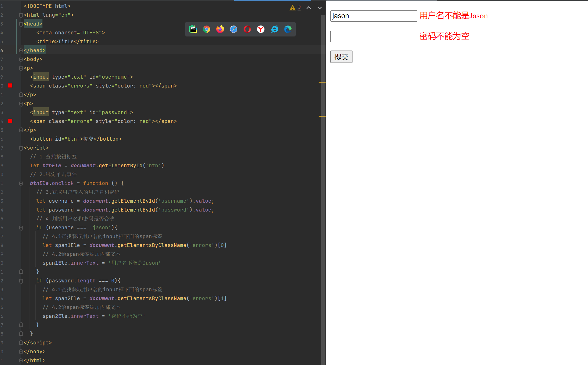
Task: Collapse the script tag fold marker
Action: (21, 148)
